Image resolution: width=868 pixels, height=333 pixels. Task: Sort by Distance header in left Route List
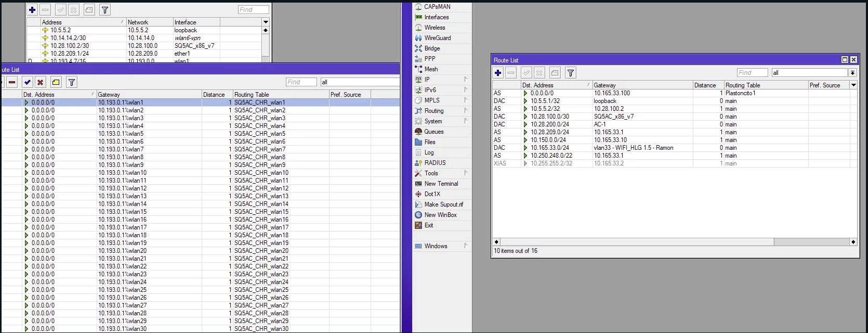coord(217,95)
